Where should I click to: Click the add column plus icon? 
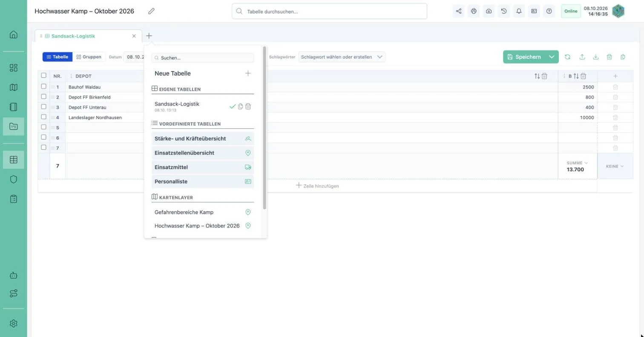(615, 76)
